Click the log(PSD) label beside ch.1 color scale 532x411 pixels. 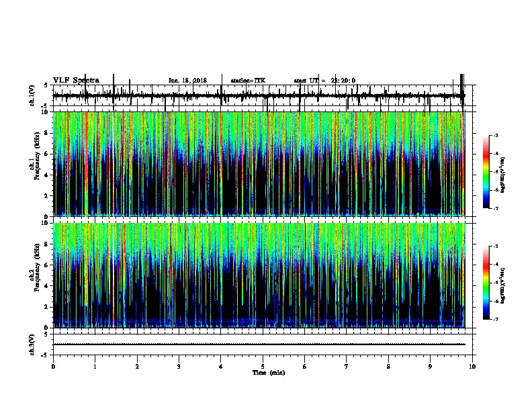point(503,175)
